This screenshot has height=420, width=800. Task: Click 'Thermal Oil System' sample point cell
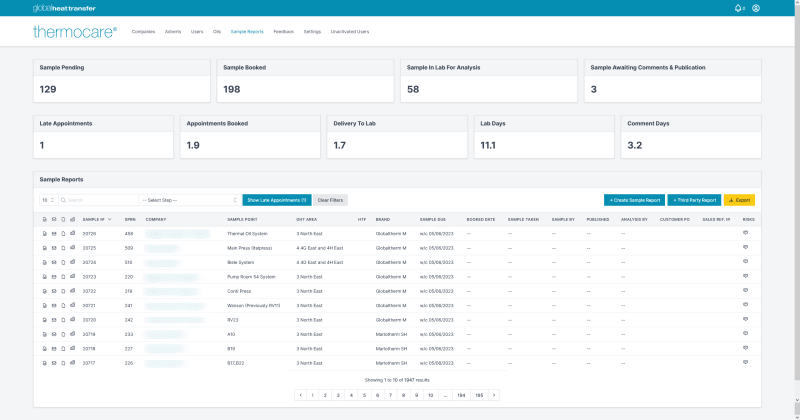247,234
